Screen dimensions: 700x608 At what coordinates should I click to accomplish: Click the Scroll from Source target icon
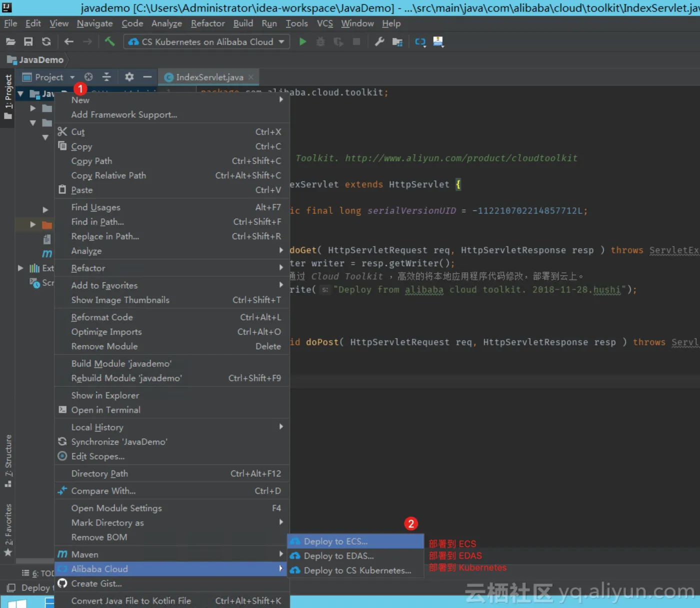pyautogui.click(x=88, y=77)
